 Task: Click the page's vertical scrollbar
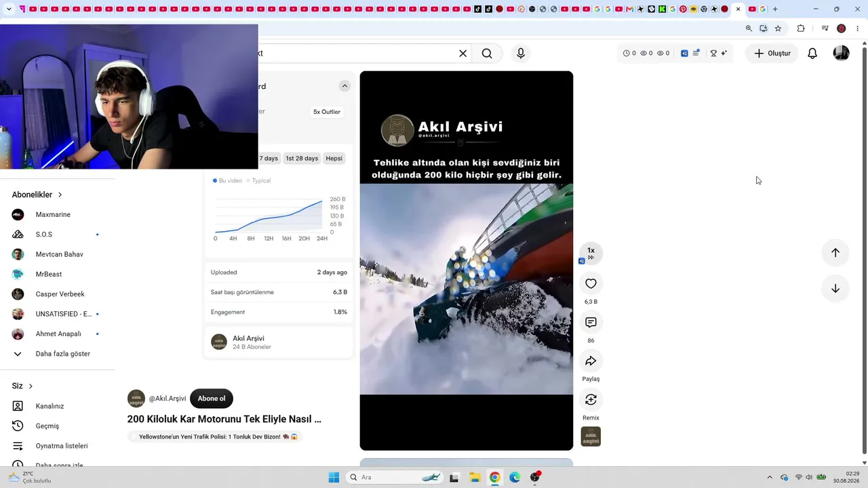(864, 251)
